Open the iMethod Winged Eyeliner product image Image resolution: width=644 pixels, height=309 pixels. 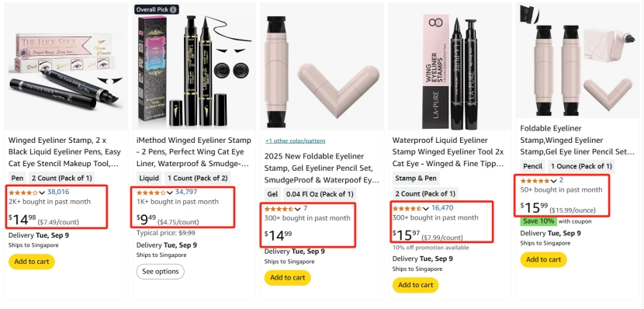[192, 68]
